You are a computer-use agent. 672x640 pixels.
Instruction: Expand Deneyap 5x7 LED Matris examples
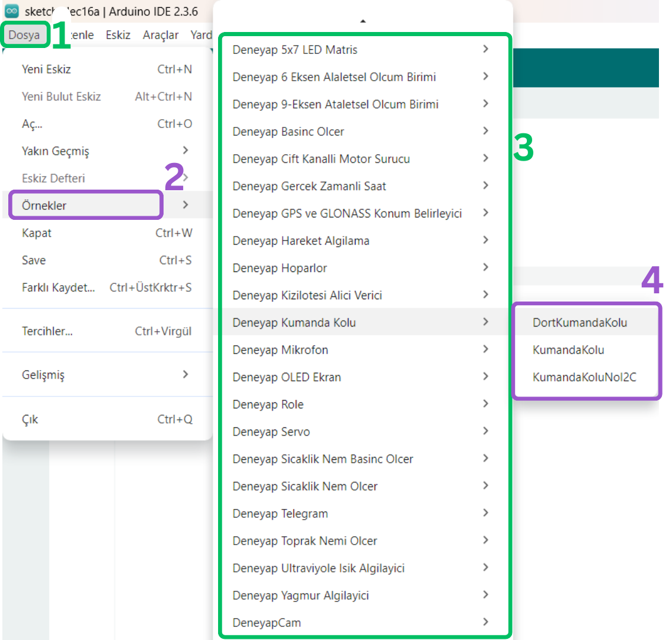click(x=364, y=50)
